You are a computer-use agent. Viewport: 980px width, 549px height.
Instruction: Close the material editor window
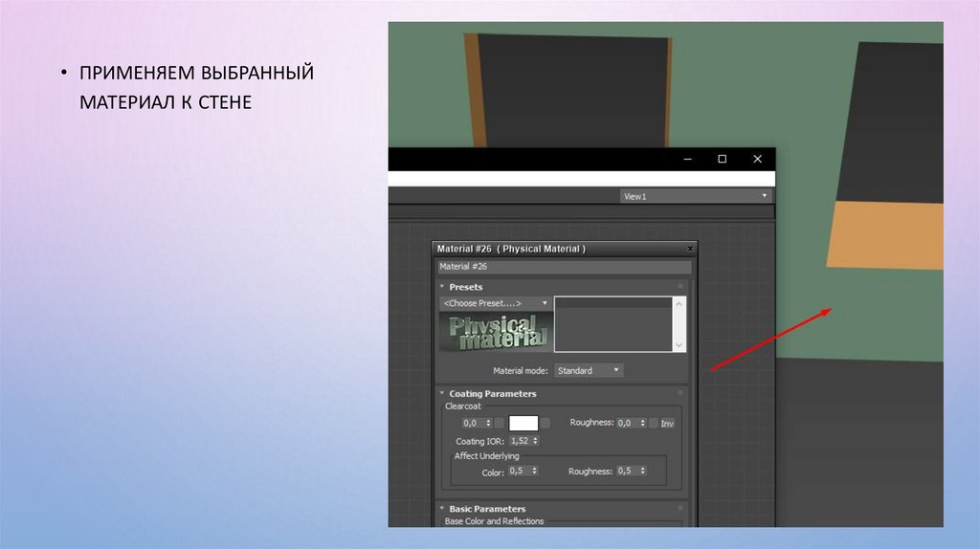(x=758, y=160)
